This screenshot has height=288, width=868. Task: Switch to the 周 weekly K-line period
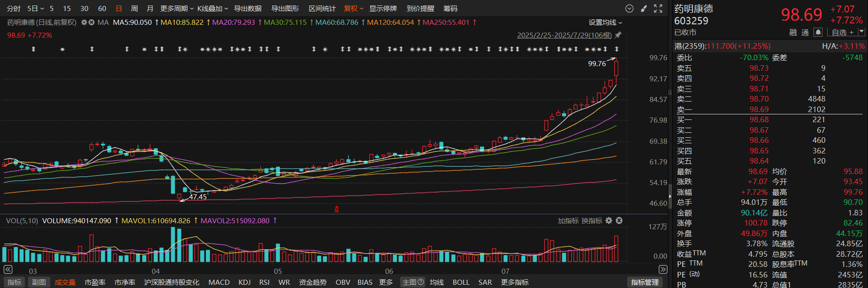point(134,9)
